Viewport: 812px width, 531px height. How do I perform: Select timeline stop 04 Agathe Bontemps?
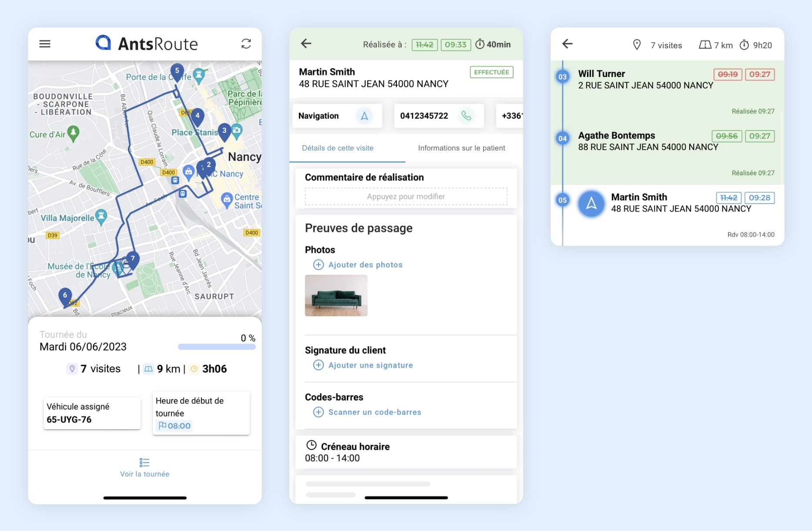tap(563, 139)
